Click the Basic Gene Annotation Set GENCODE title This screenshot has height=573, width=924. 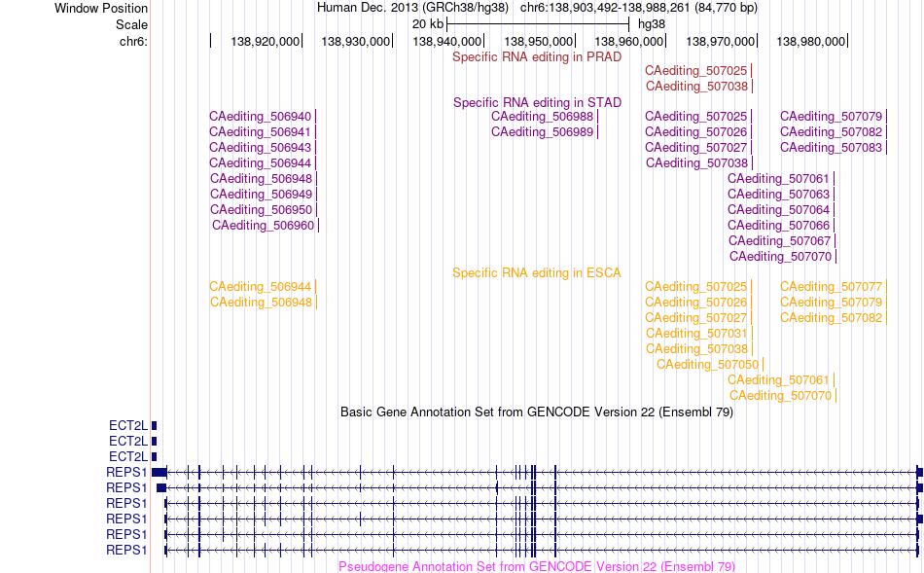click(x=537, y=412)
